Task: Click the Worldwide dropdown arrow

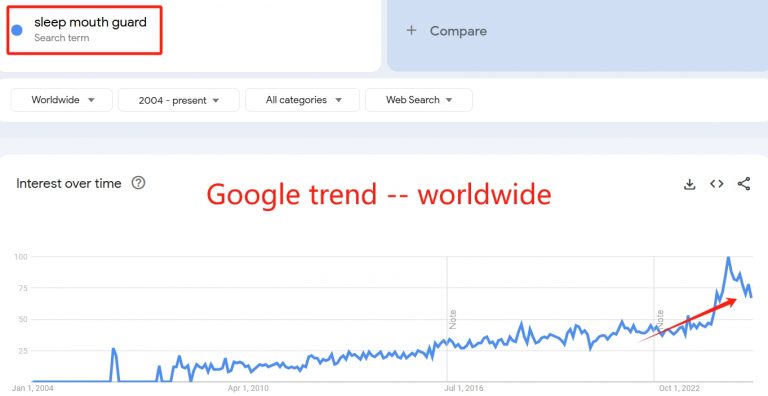Action: click(91, 100)
